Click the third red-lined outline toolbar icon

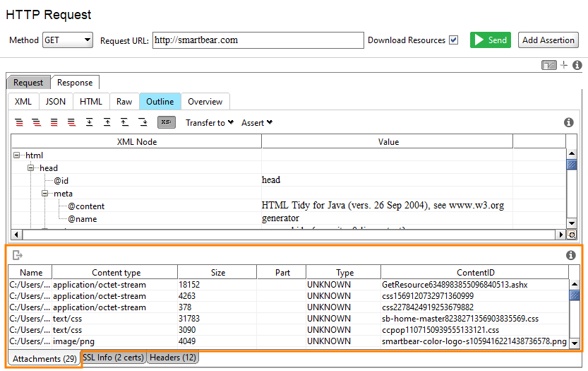(x=54, y=122)
